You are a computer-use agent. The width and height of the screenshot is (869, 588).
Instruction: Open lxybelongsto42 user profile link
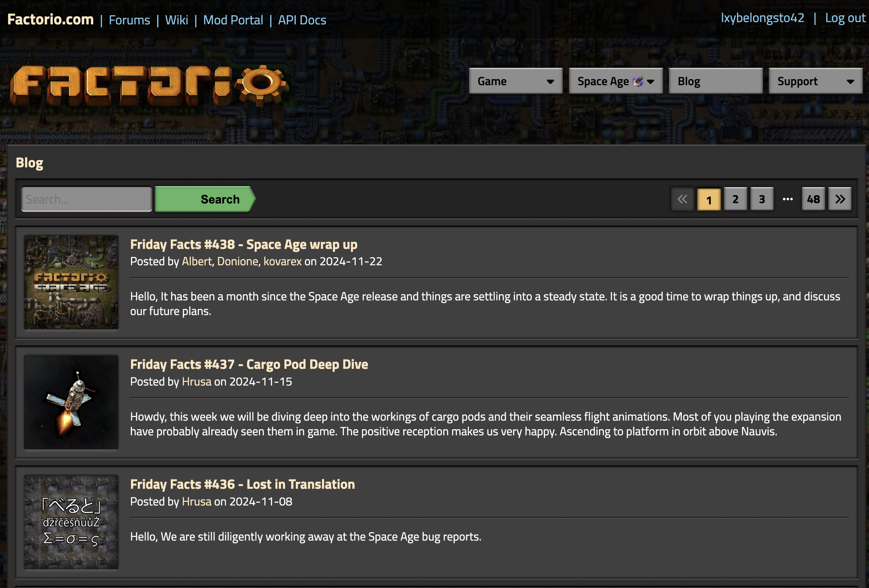pos(762,18)
